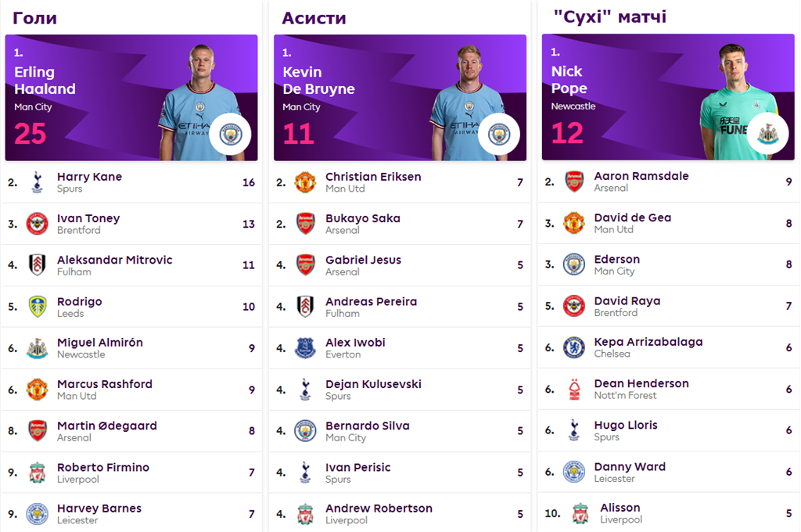Click the Man City badge on Haaland's card
Viewport: 801px width, 532px height.
pos(230,134)
